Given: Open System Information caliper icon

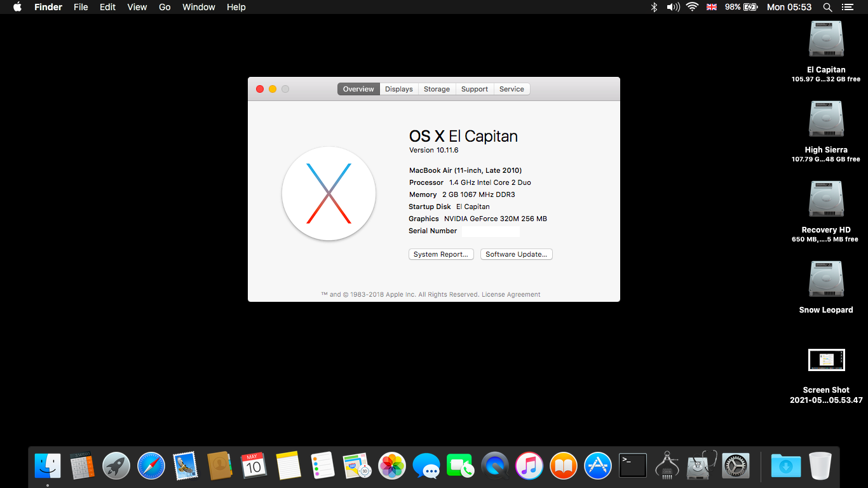Looking at the screenshot, I should [x=667, y=466].
